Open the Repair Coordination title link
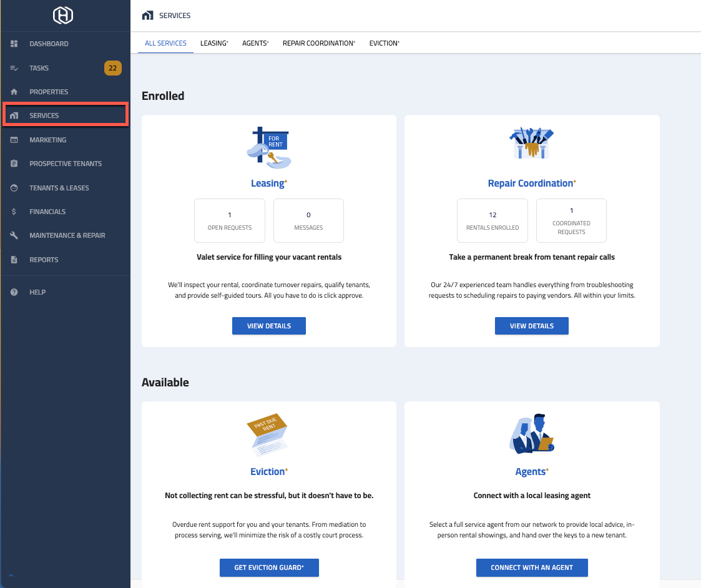The width and height of the screenshot is (701, 588). (x=532, y=184)
